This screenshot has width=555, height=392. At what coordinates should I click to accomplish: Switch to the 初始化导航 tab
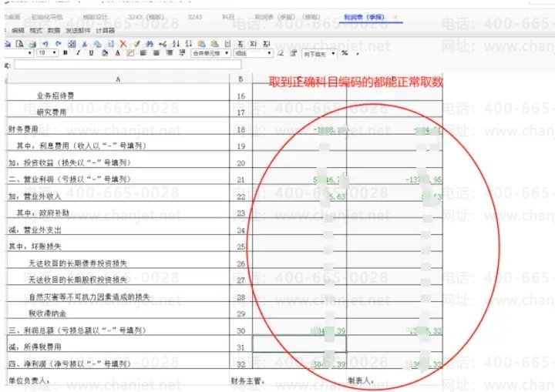(x=47, y=17)
